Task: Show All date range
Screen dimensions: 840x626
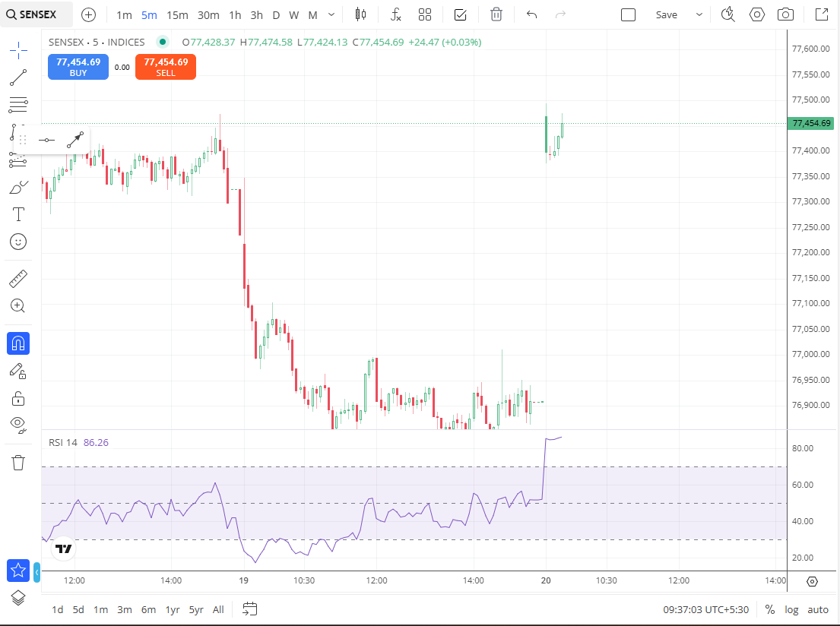Action: click(x=218, y=609)
